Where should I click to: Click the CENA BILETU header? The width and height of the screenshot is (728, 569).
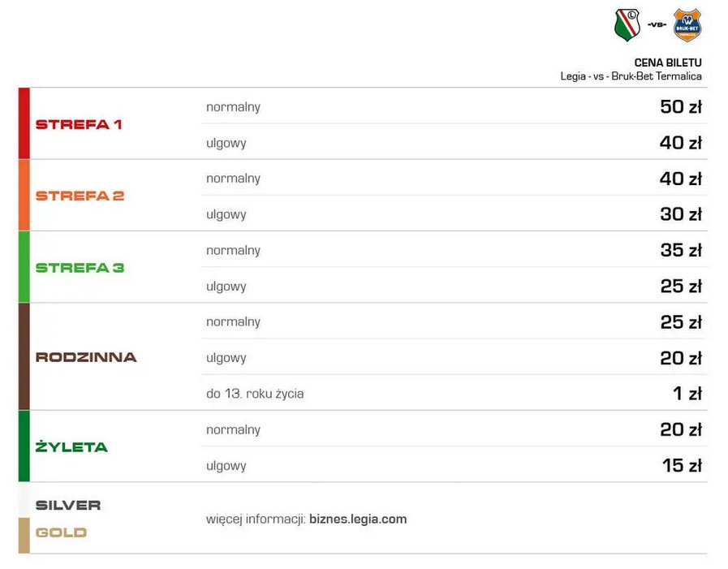tap(668, 63)
